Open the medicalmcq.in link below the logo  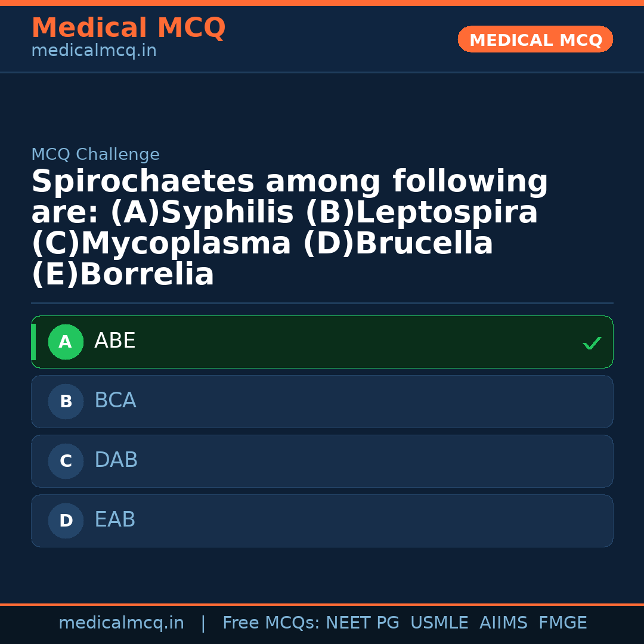pyautogui.click(x=93, y=50)
